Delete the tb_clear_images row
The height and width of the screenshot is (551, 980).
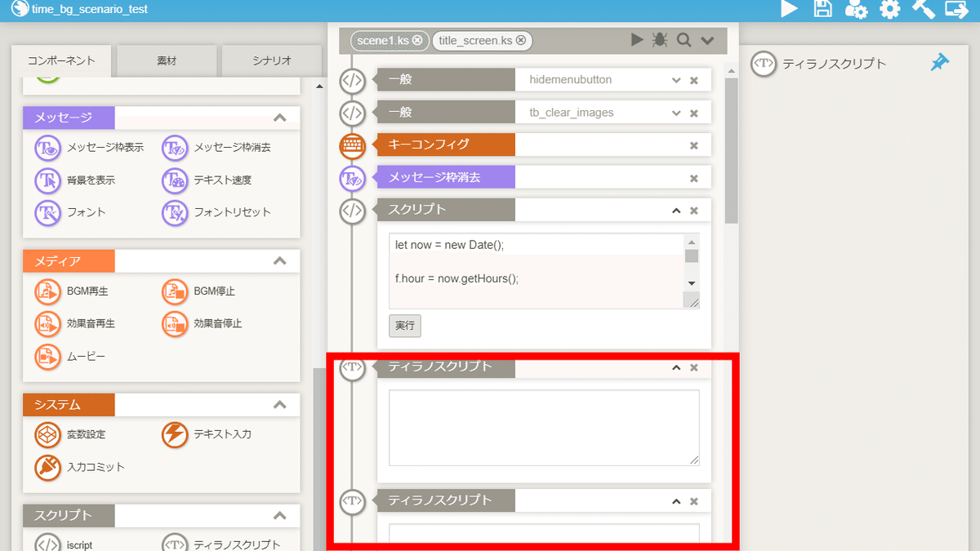point(694,113)
